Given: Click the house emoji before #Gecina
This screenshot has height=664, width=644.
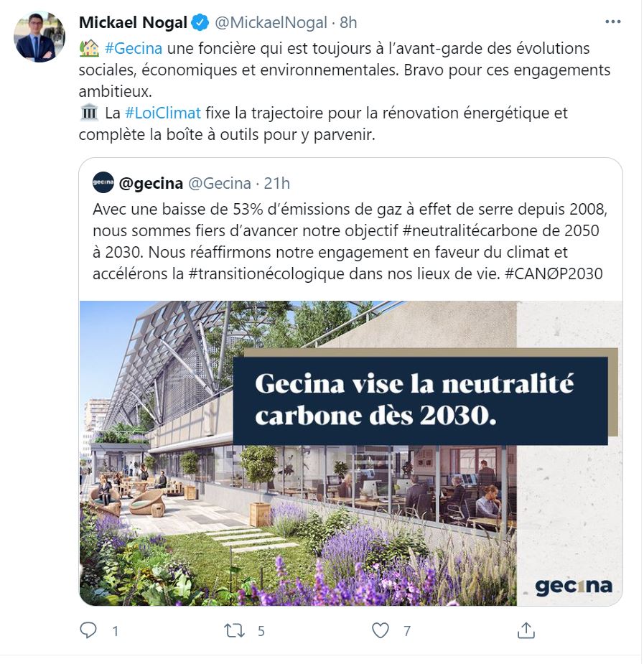Looking at the screenshot, I should (x=88, y=49).
